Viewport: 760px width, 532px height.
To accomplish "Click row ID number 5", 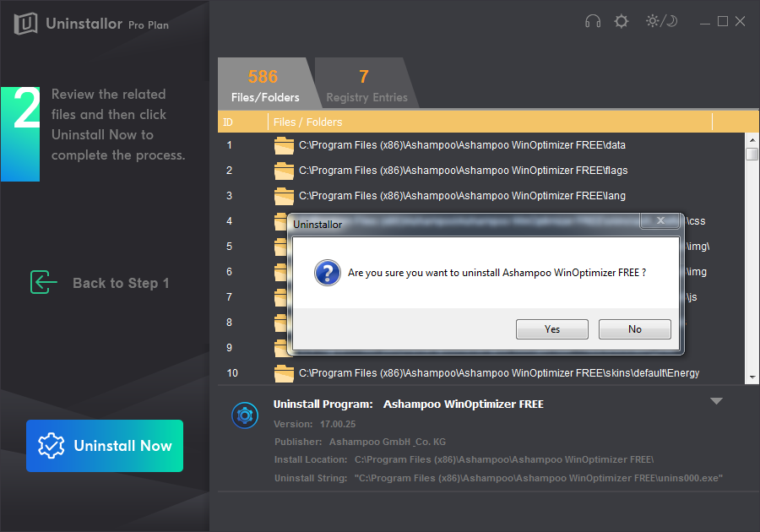I will pyautogui.click(x=229, y=247).
